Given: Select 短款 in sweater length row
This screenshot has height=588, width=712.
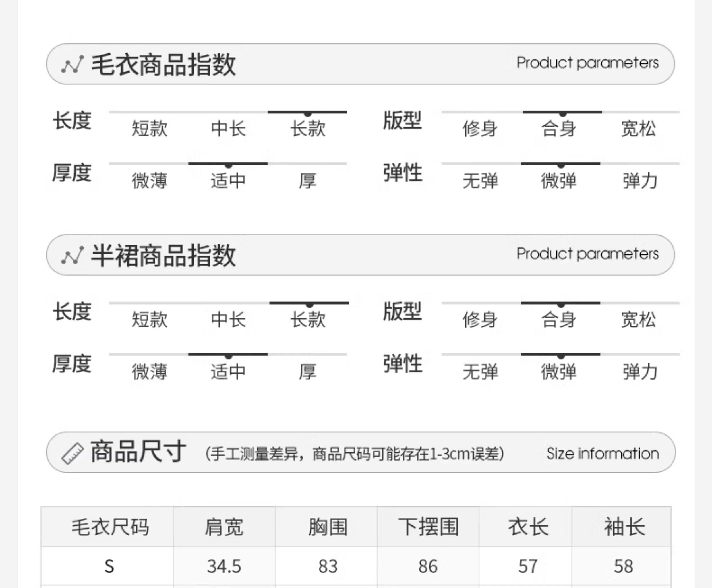Looking at the screenshot, I should tap(149, 129).
